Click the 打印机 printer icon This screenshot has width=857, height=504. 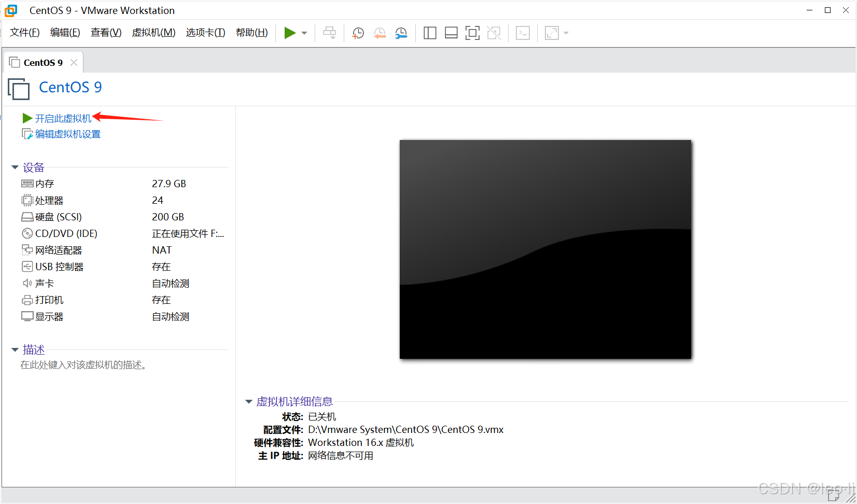(x=27, y=300)
